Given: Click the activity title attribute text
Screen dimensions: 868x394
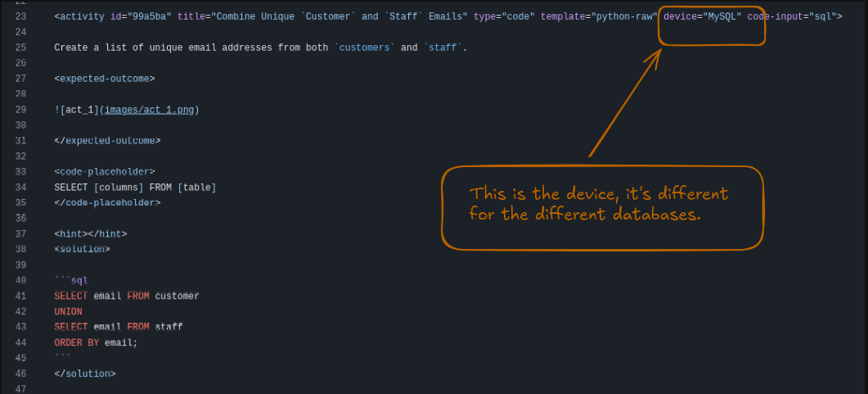Looking at the screenshot, I should [x=322, y=16].
